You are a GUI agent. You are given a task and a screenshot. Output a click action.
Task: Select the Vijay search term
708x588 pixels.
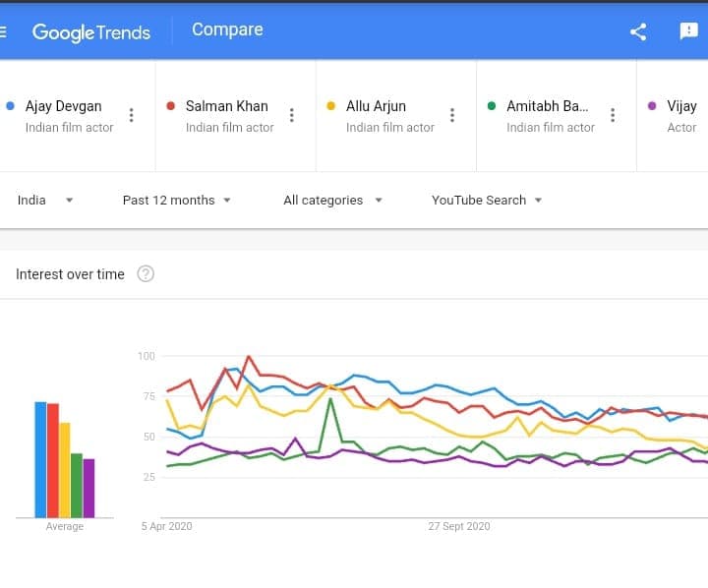point(680,106)
